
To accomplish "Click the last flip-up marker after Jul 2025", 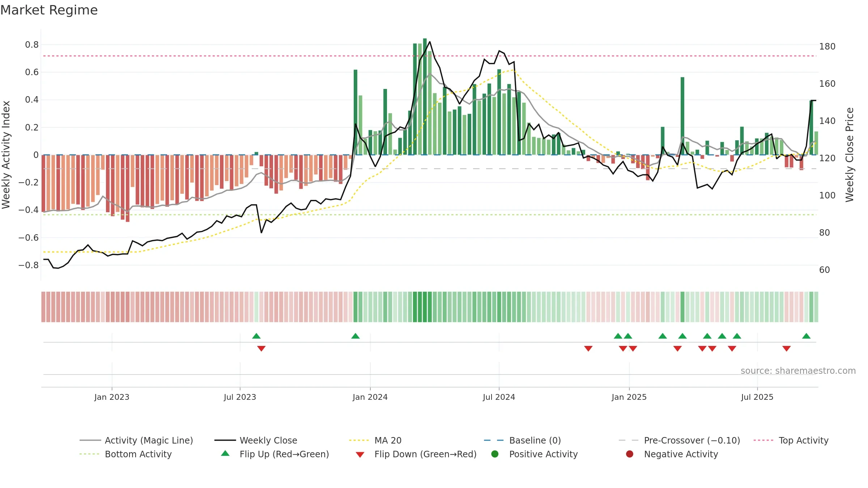I will click(x=806, y=336).
